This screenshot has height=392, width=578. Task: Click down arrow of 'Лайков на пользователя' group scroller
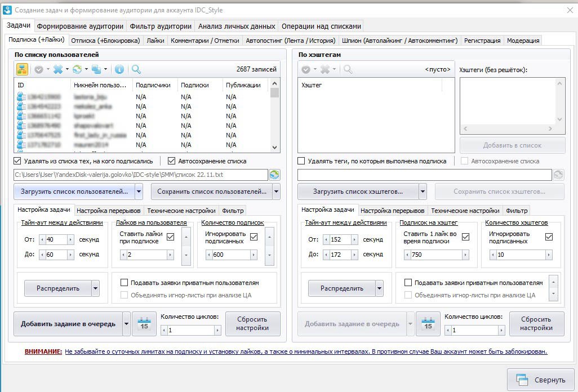[x=186, y=255]
